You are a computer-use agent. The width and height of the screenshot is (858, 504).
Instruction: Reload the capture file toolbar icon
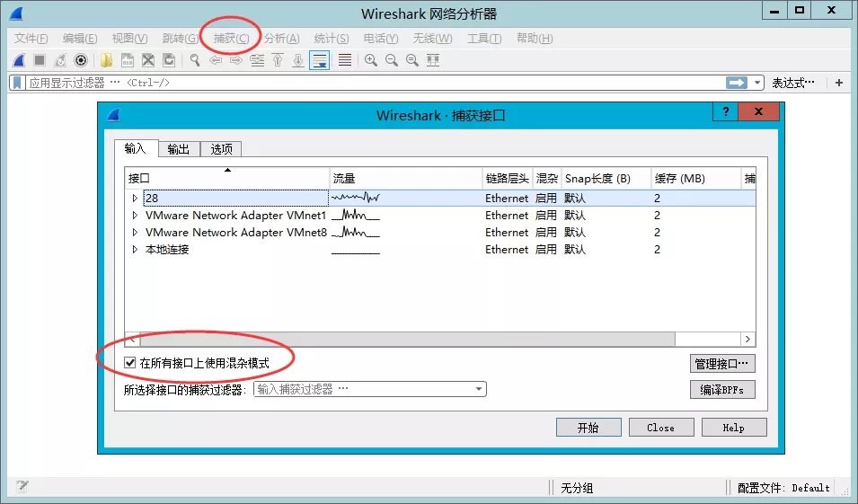click(x=169, y=60)
